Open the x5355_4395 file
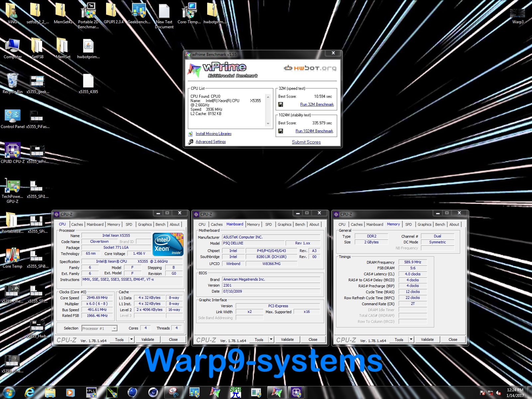This screenshot has height=399, width=532. pos(88,83)
